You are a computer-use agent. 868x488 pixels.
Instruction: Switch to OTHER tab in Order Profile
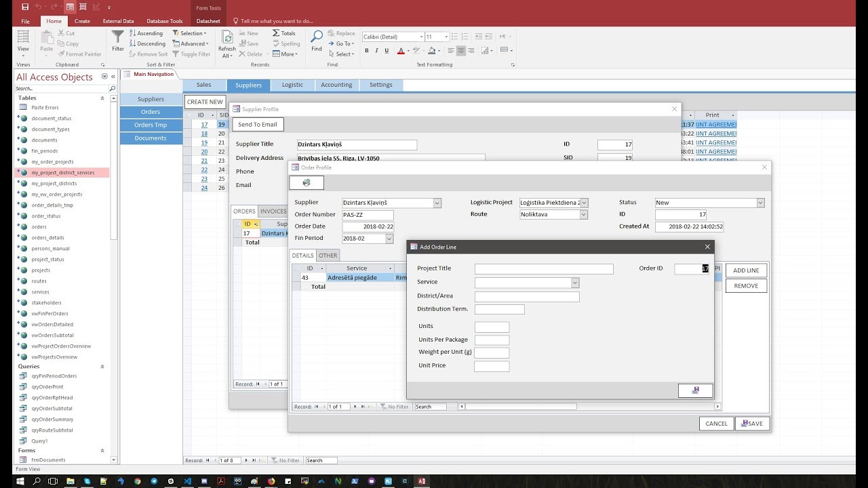pyautogui.click(x=328, y=256)
